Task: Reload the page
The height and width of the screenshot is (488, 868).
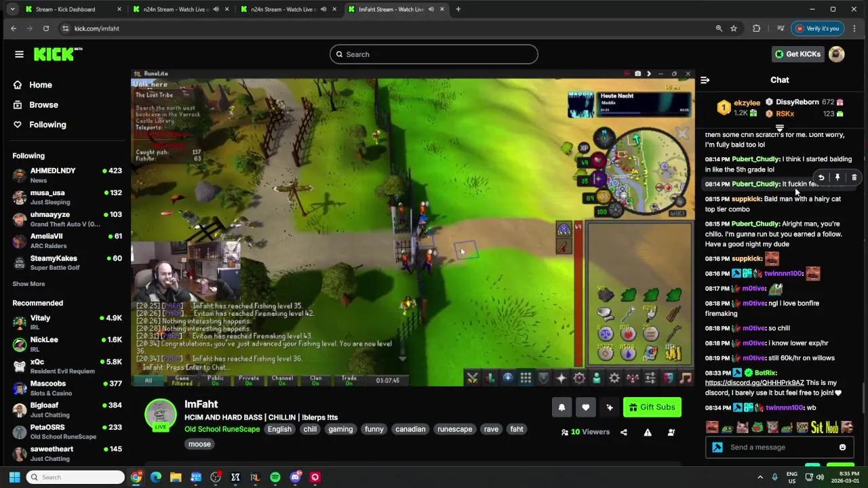Action: pyautogui.click(x=46, y=28)
